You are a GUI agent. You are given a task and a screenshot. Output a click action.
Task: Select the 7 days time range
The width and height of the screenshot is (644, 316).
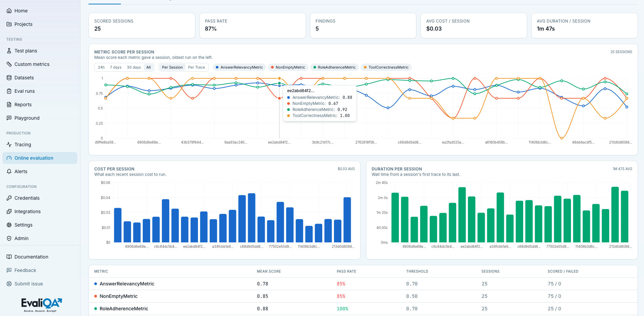(x=116, y=67)
